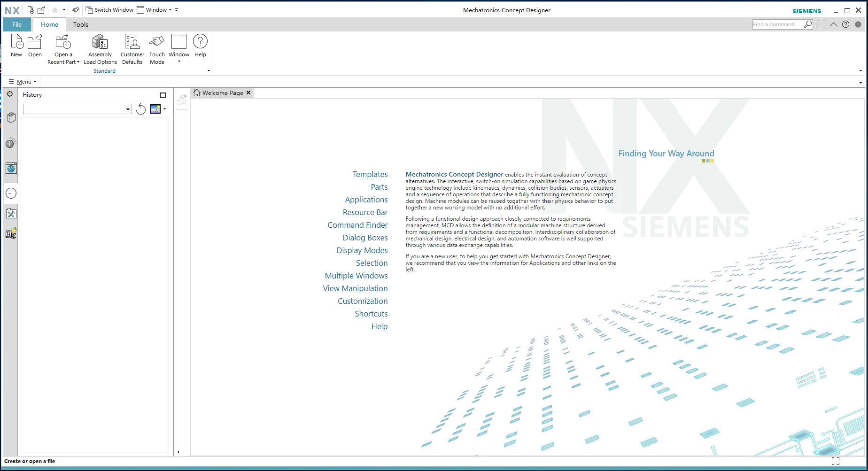Click Switch Window in title bar
This screenshot has height=471, width=868.
109,10
